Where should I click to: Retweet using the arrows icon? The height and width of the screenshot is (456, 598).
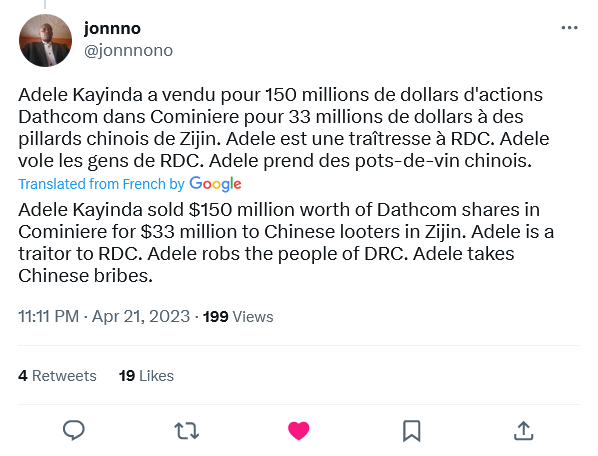(186, 431)
